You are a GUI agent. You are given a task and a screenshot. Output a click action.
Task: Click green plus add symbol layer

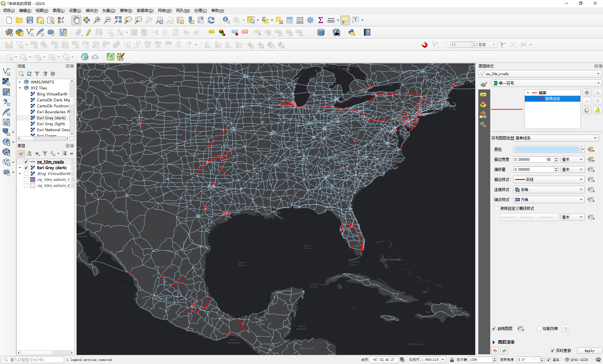click(x=587, y=93)
